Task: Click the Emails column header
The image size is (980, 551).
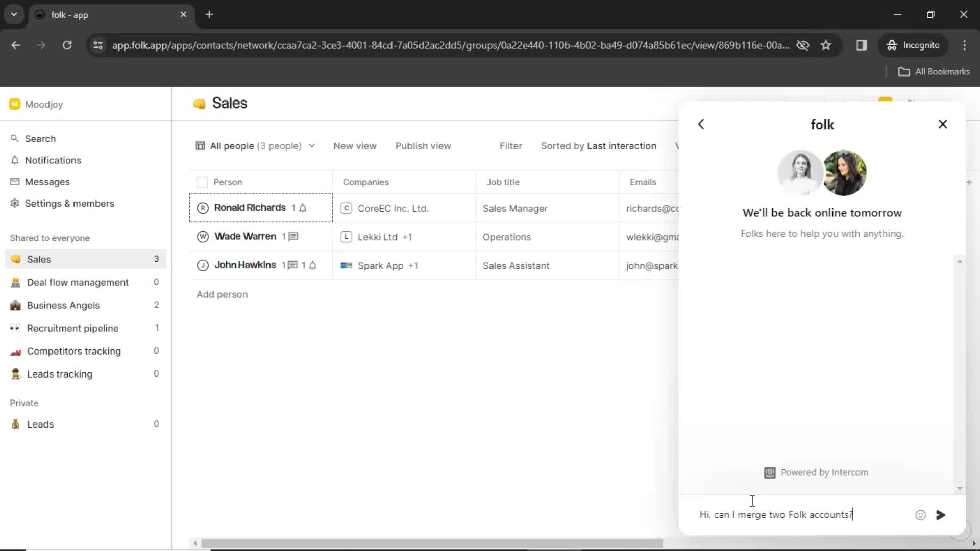Action: tap(643, 182)
